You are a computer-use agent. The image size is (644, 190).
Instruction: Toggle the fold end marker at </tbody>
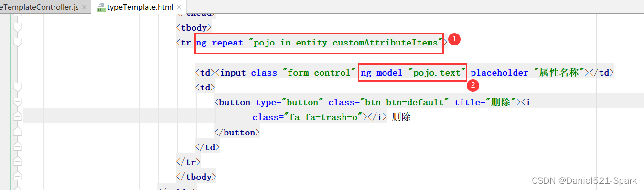pos(18,177)
